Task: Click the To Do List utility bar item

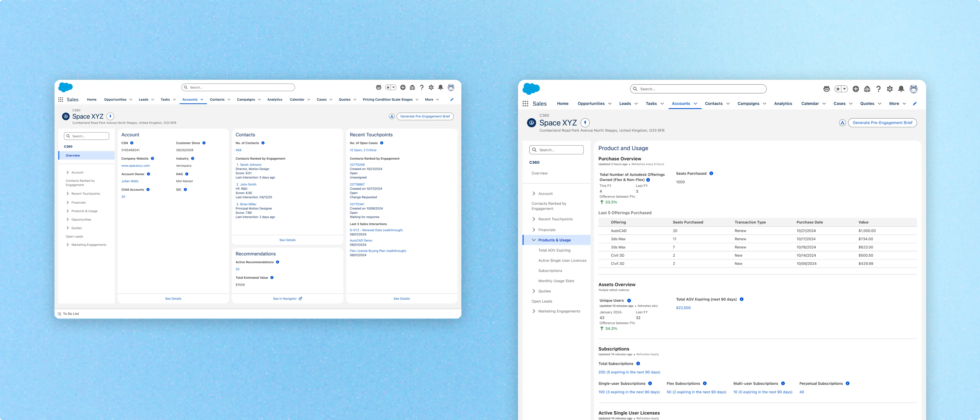Action: coord(68,314)
